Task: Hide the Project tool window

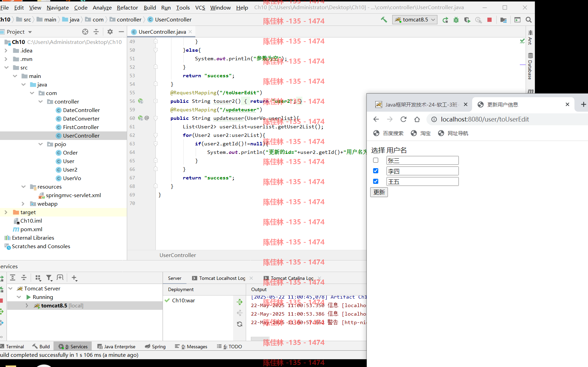Action: [121, 32]
